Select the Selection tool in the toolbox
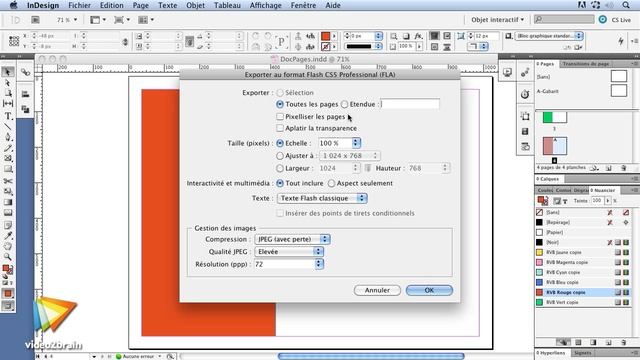 click(x=8, y=72)
